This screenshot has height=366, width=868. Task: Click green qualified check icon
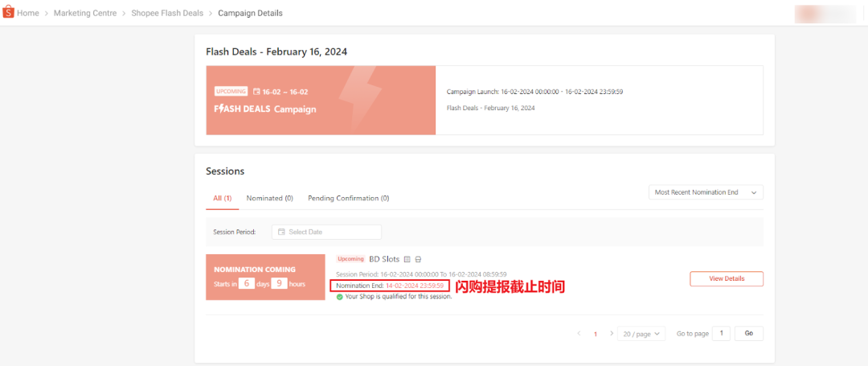click(339, 297)
